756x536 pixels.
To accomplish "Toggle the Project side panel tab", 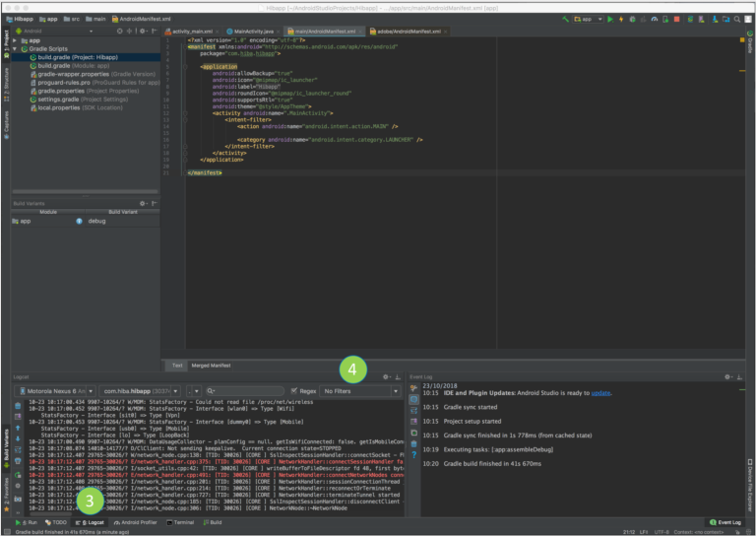I will (x=6, y=41).
